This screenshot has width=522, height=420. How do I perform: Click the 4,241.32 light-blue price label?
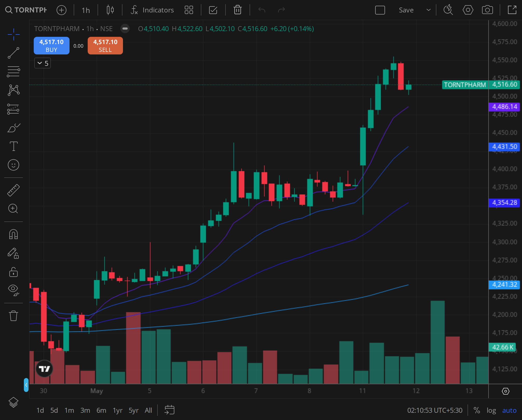(504, 284)
